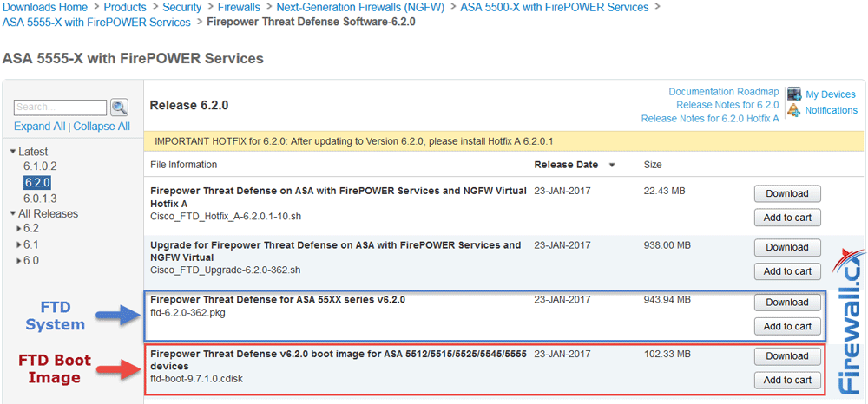Viewport: 868px width, 404px height.
Task: Add ftd-boot-9.7.1.0.cdisk to cart
Action: tap(787, 381)
